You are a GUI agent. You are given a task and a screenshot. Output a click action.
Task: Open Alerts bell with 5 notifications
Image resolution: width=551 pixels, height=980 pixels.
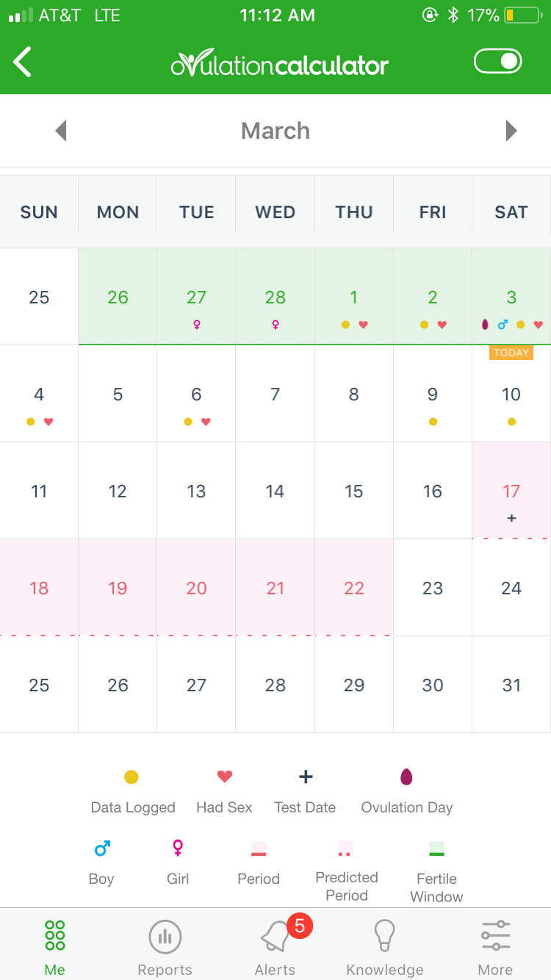[x=275, y=948]
